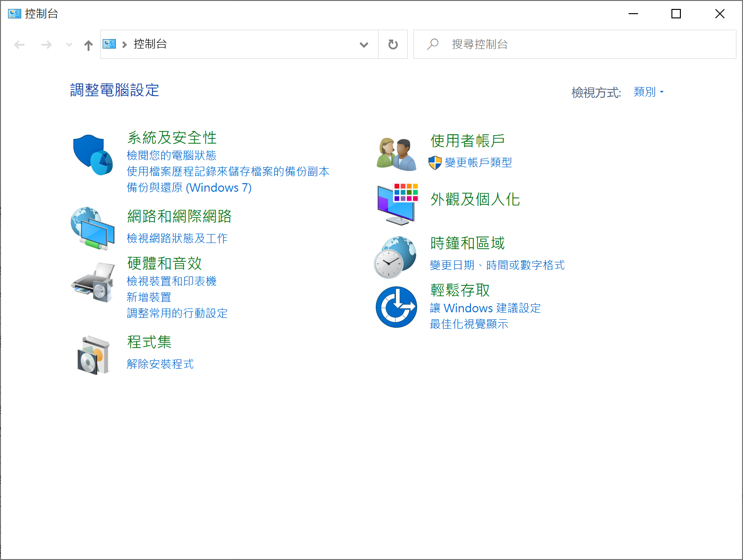
Task: Expand the 類別 view-by dropdown
Action: coord(648,92)
